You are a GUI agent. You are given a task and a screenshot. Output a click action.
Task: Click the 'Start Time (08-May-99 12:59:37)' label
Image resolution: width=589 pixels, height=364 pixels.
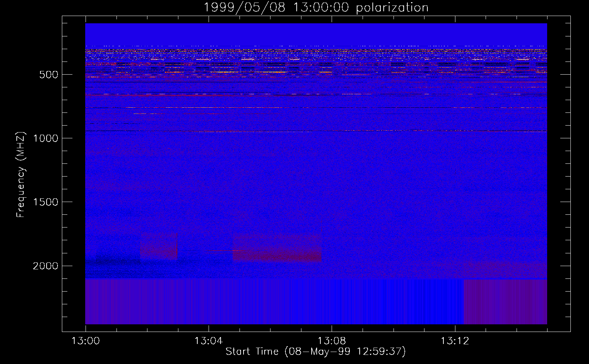point(316,352)
